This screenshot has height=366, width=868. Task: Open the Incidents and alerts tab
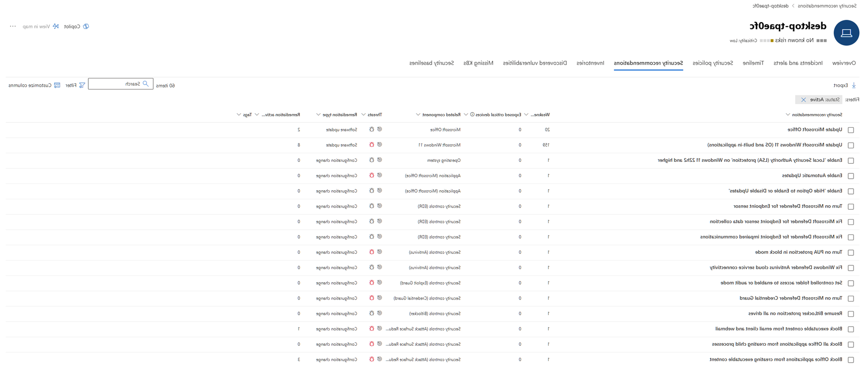coord(798,63)
